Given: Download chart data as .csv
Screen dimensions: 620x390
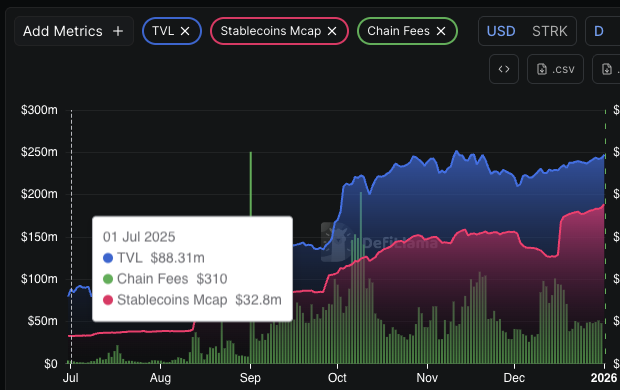Looking at the screenshot, I should pos(555,69).
